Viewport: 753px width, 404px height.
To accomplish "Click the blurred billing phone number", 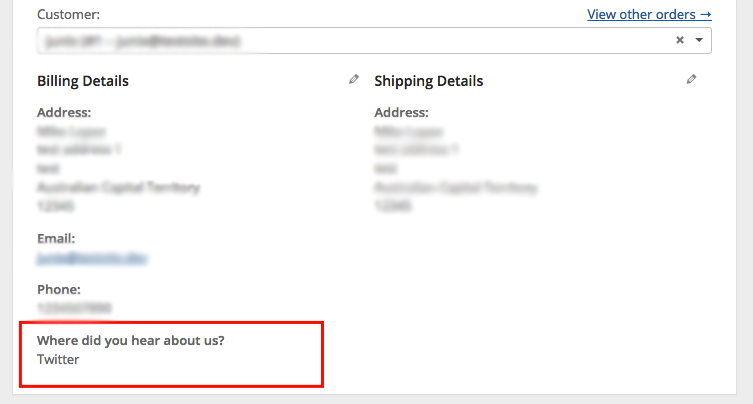I will point(74,307).
